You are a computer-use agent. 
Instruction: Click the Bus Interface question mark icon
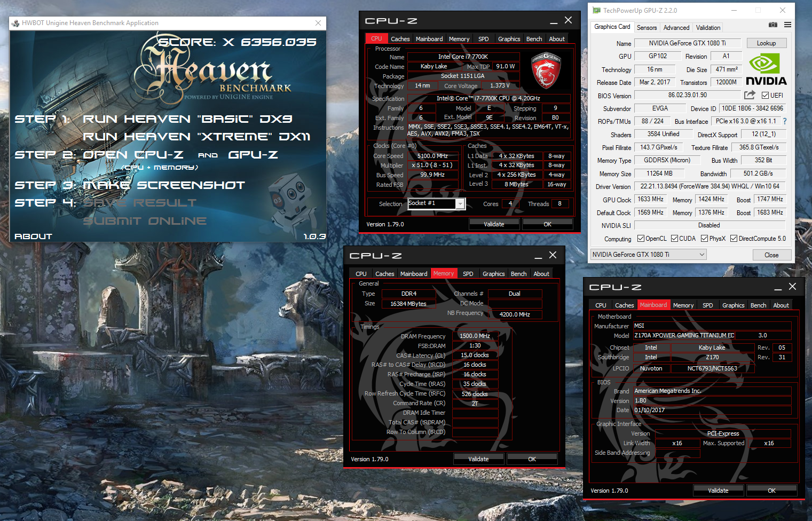point(784,121)
